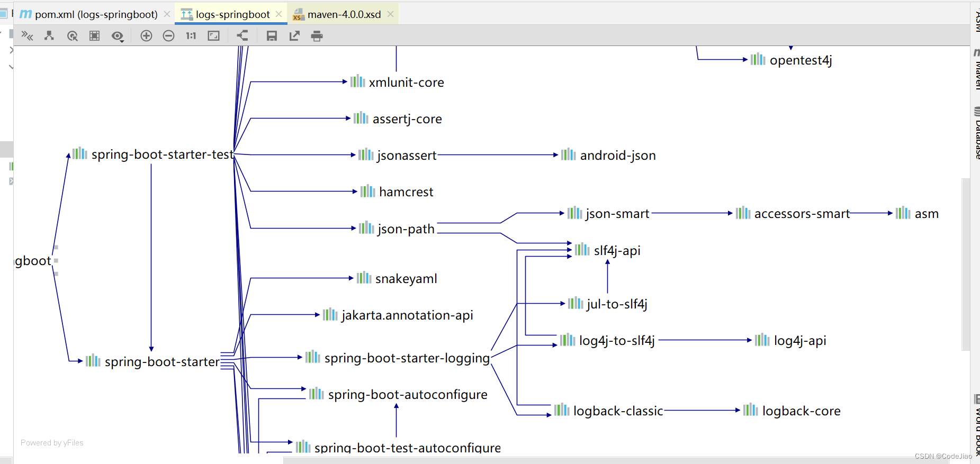Click the first diagram toolbar icon with double arrows
This screenshot has height=464, width=980.
(x=27, y=35)
